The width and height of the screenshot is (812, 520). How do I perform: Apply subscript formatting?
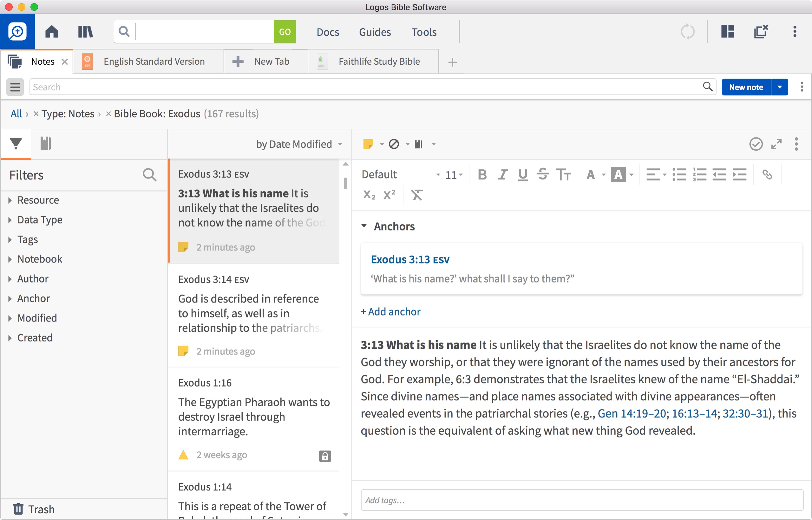tap(369, 195)
